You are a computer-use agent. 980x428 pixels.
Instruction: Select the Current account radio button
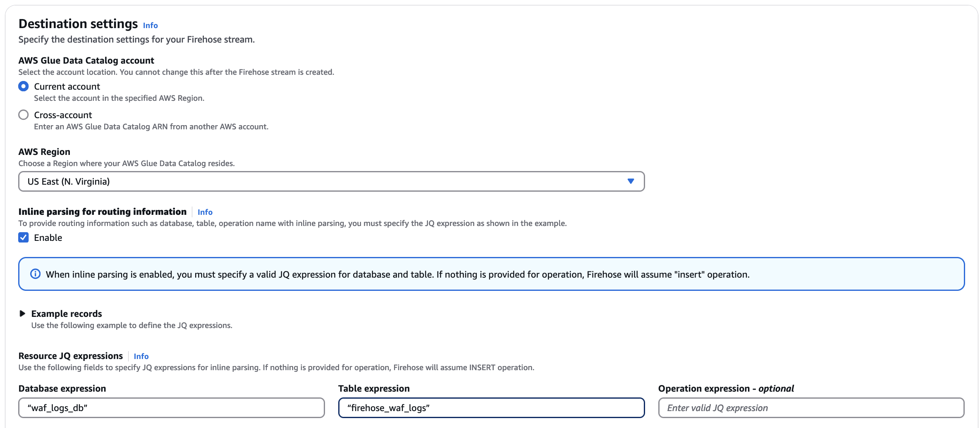[x=24, y=86]
